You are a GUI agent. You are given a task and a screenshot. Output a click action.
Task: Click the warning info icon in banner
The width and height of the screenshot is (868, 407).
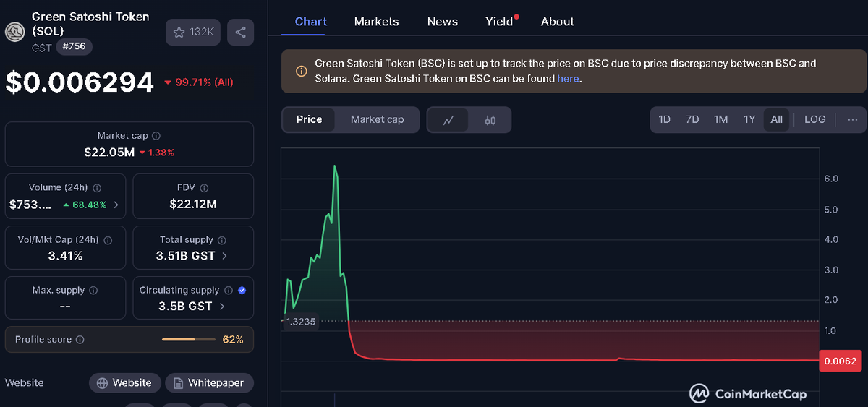pos(302,71)
